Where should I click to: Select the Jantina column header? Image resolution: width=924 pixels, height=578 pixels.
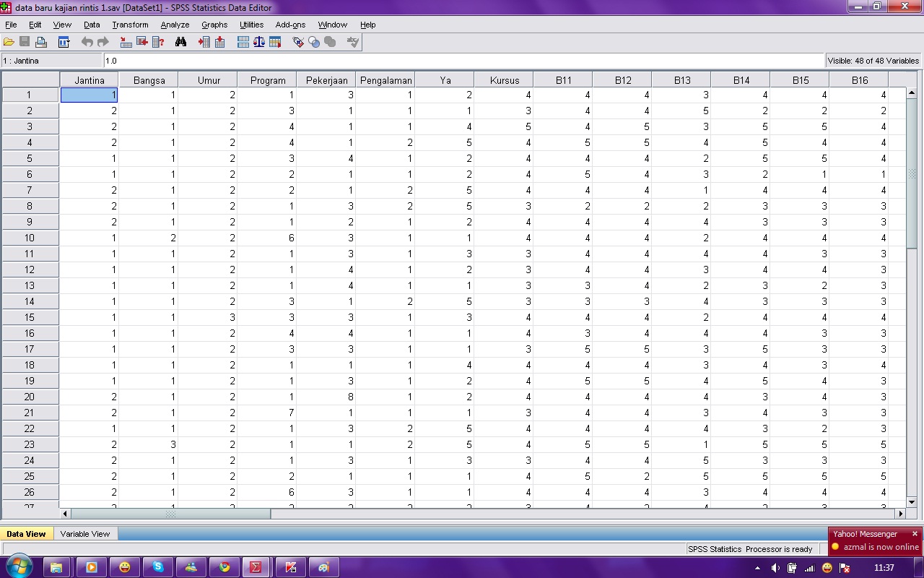[x=90, y=80]
